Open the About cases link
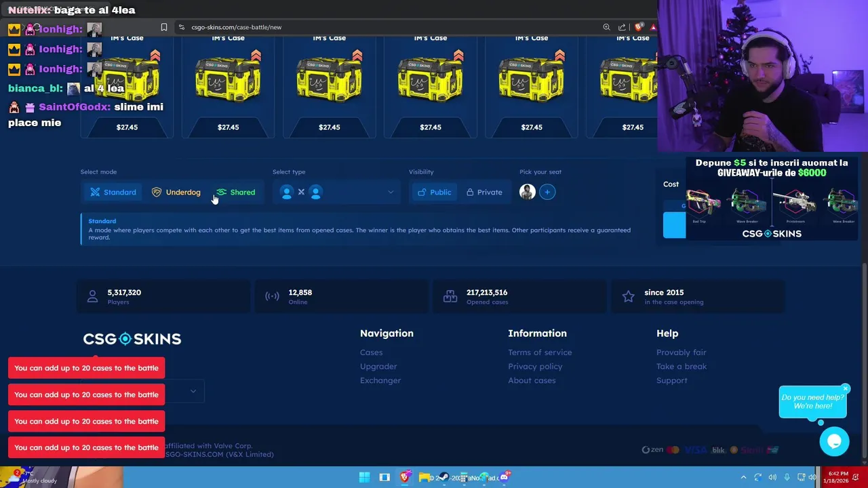 532,380
